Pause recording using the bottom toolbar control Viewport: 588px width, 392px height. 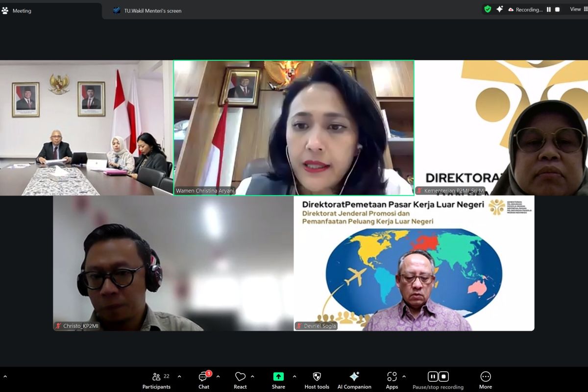[x=433, y=376]
